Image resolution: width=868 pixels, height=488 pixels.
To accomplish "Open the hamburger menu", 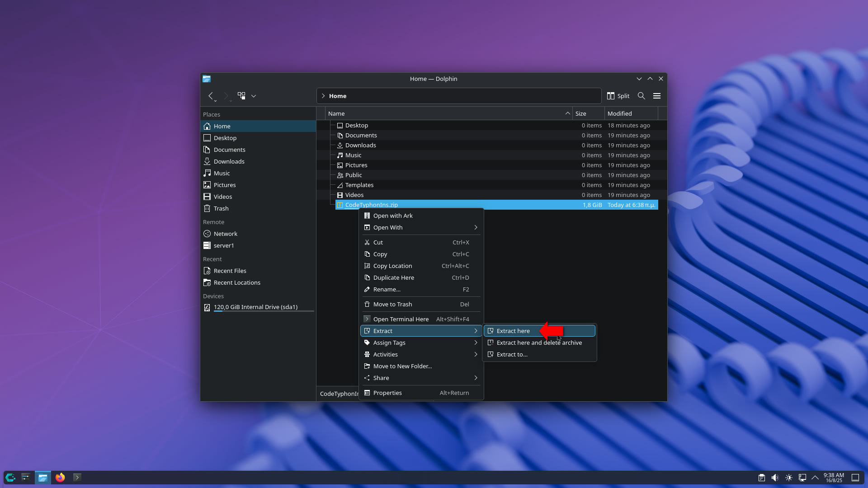I will click(657, 96).
